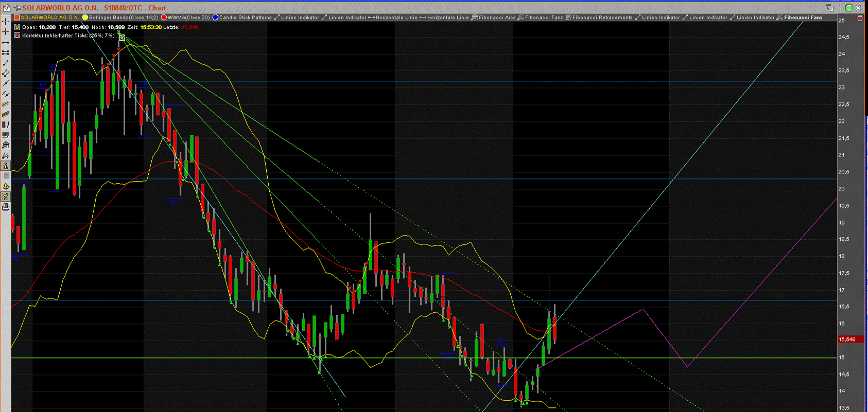Select the Fibonacci Fans tool in left sidebar

[x=6, y=155]
